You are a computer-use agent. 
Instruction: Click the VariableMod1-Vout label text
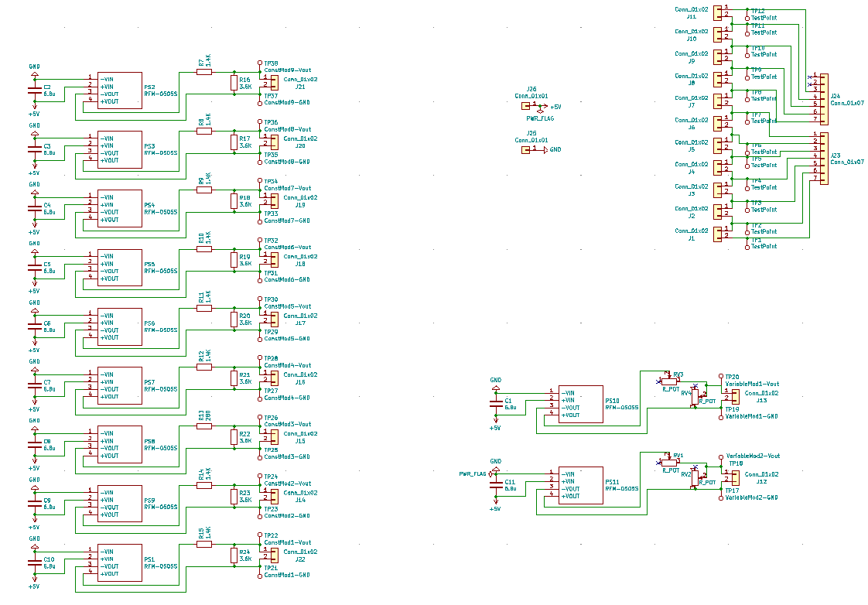tap(752, 384)
